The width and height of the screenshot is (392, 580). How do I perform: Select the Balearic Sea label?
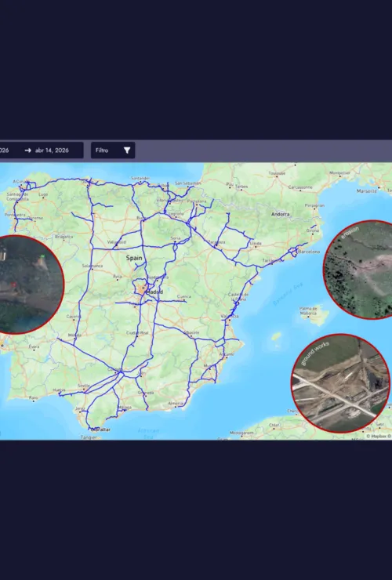(288, 294)
